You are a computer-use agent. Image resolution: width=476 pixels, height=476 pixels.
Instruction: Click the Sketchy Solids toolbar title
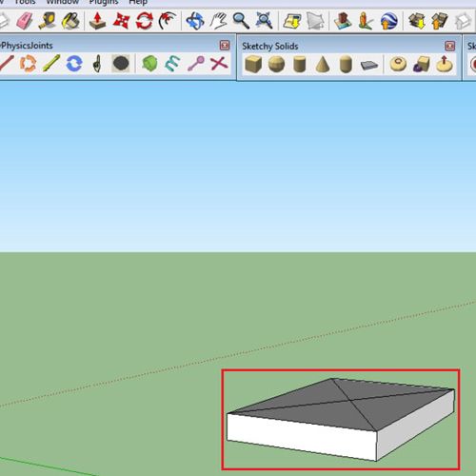tap(270, 47)
